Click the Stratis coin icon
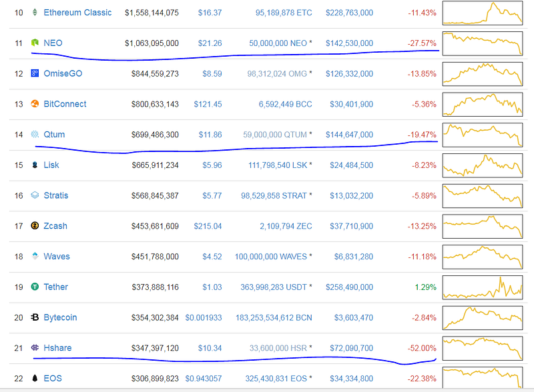The width and height of the screenshot is (534, 392). pyautogui.click(x=35, y=195)
